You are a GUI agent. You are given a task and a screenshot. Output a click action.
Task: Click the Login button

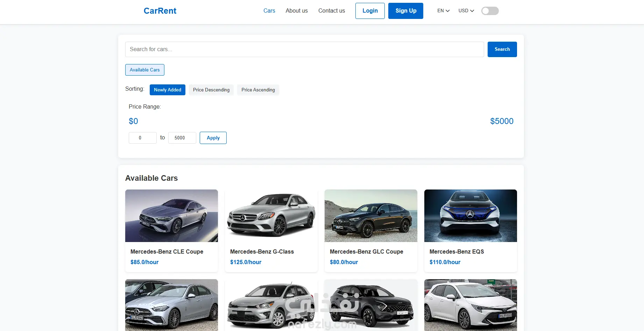tap(370, 11)
